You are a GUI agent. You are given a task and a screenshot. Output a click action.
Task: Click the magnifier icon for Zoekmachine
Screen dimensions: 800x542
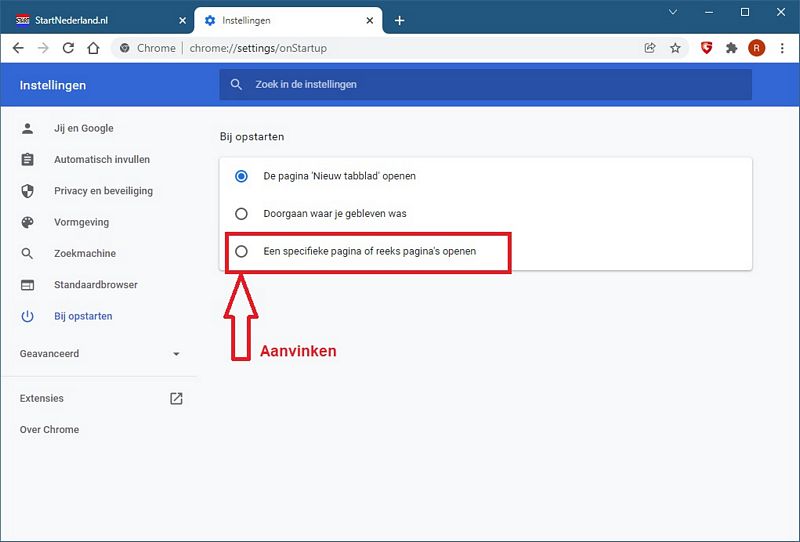click(28, 253)
